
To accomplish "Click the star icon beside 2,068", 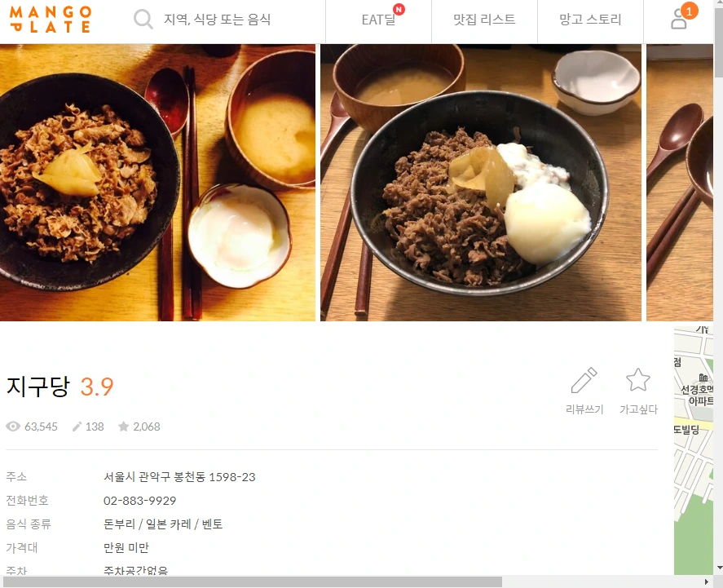I will click(x=123, y=427).
